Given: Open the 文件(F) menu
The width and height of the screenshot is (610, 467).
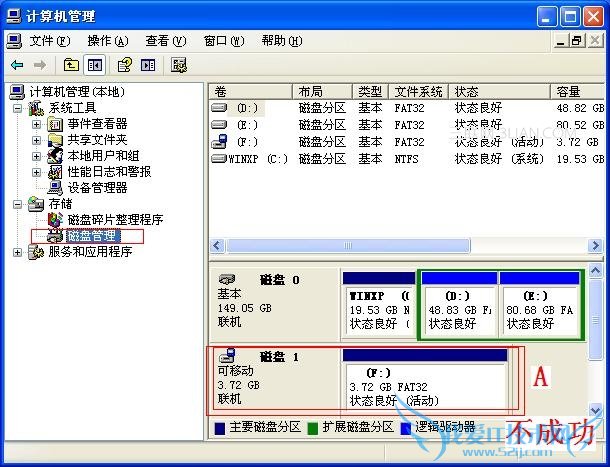Looking at the screenshot, I should pyautogui.click(x=50, y=41).
